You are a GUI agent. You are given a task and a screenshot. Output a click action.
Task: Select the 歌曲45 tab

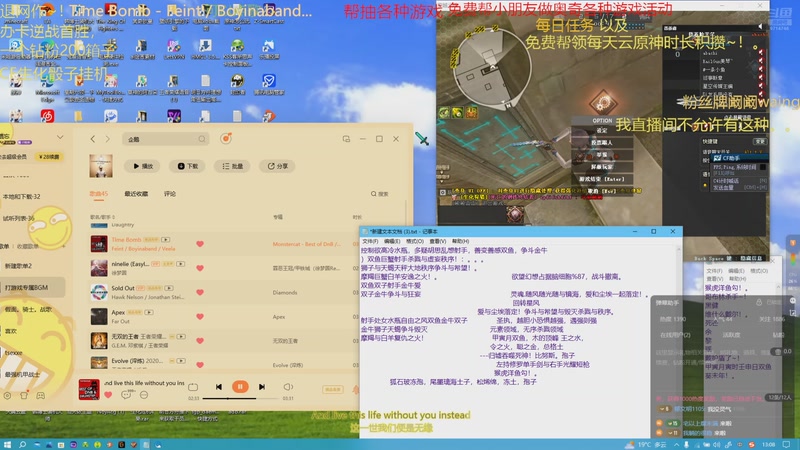pos(99,194)
